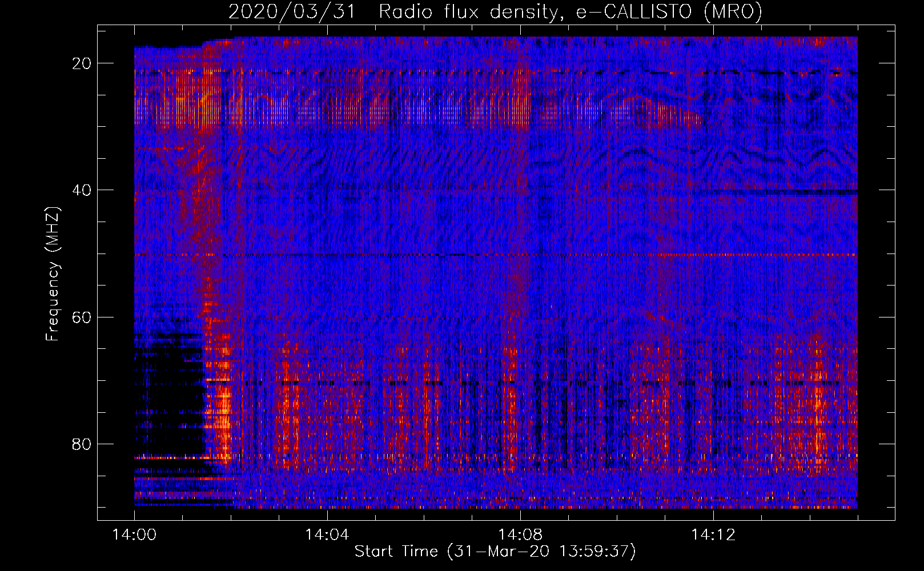
Task: Click the 40 frequency tick label
Action: tap(82, 190)
